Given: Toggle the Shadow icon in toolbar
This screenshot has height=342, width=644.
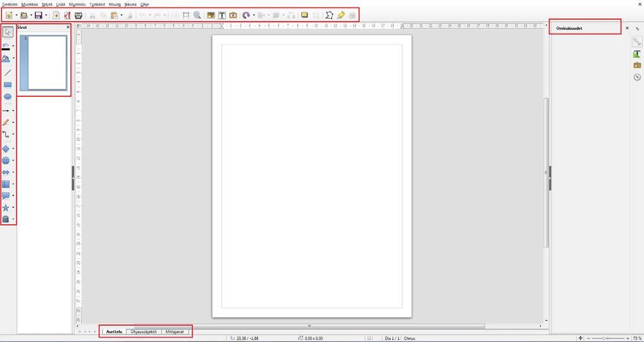Looking at the screenshot, I should (304, 15).
